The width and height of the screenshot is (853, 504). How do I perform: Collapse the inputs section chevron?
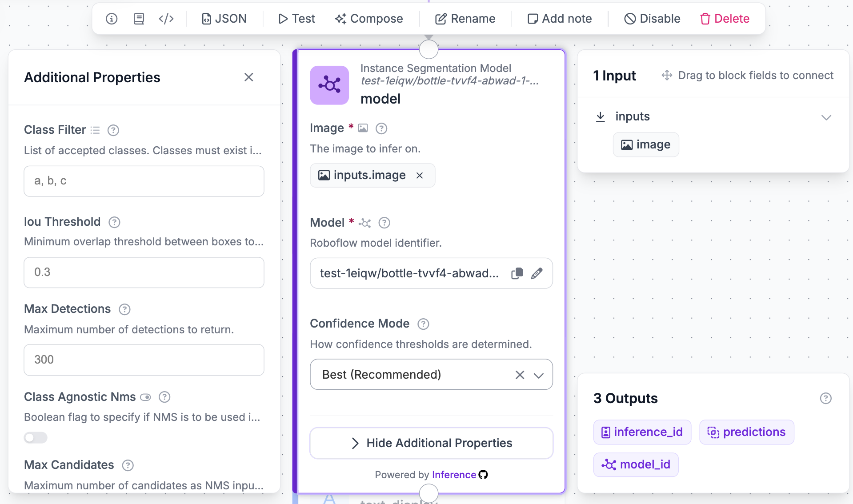point(826,117)
